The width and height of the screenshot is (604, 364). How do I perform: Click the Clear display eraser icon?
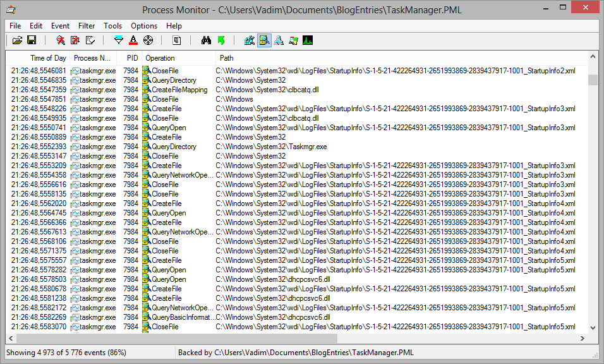click(x=90, y=40)
